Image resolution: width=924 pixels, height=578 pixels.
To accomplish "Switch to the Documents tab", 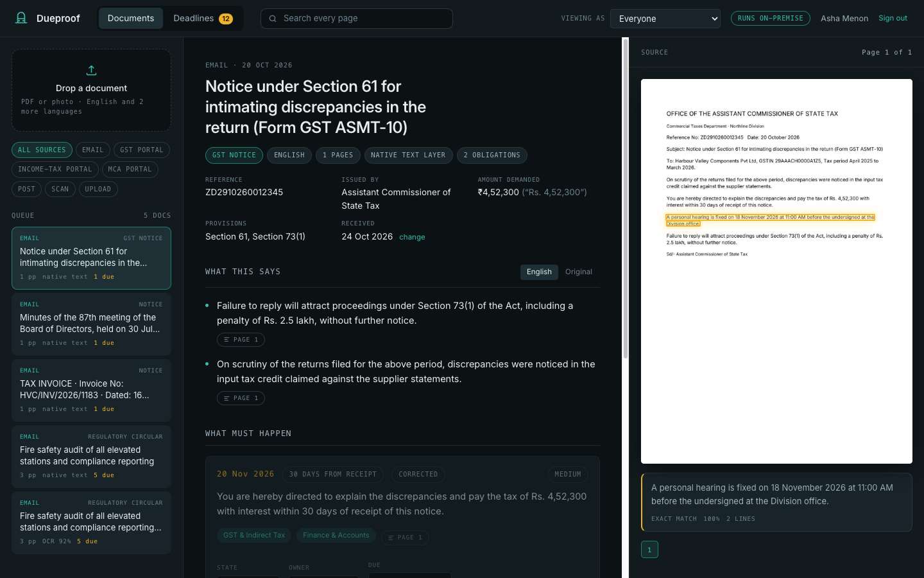I will (131, 19).
